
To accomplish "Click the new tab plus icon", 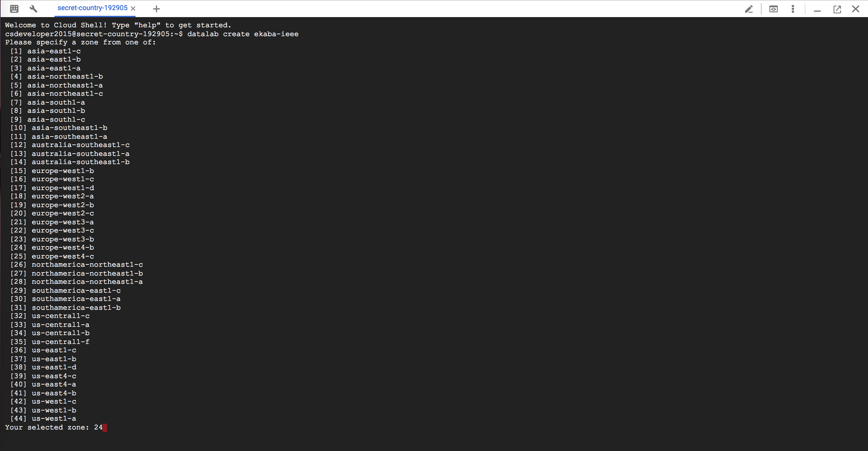I will [156, 8].
